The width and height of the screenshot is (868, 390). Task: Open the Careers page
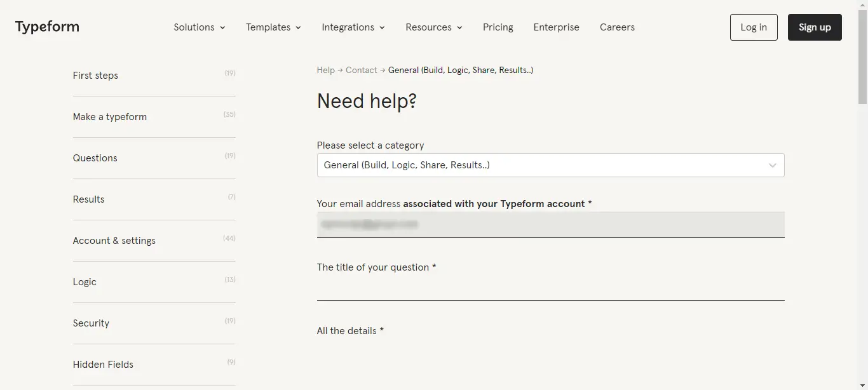pyautogui.click(x=617, y=27)
